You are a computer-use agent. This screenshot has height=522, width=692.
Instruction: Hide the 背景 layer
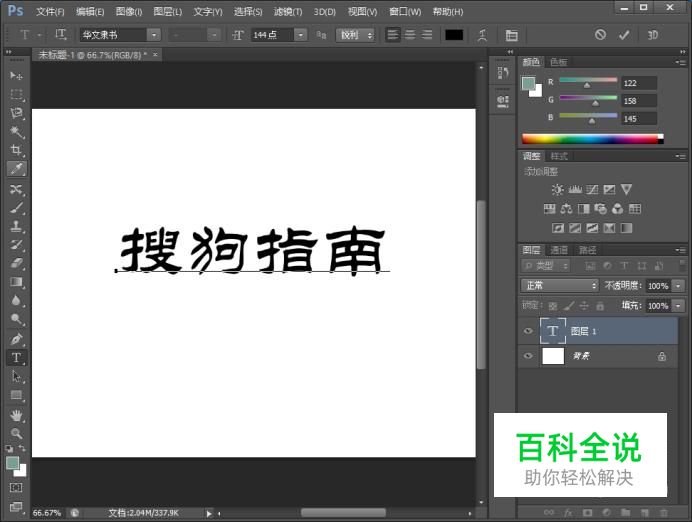528,356
